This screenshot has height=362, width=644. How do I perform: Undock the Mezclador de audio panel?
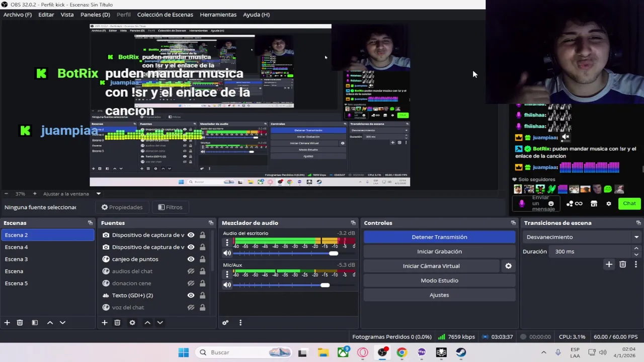point(353,223)
